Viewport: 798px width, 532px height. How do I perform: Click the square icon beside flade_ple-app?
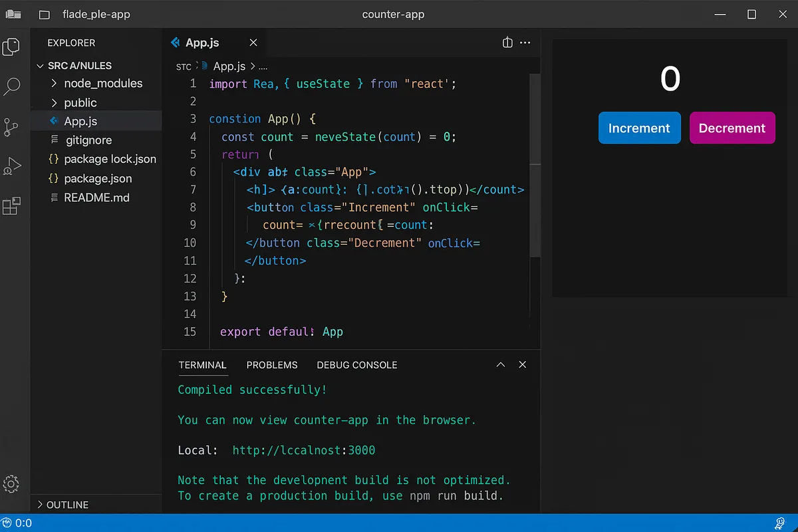45,14
